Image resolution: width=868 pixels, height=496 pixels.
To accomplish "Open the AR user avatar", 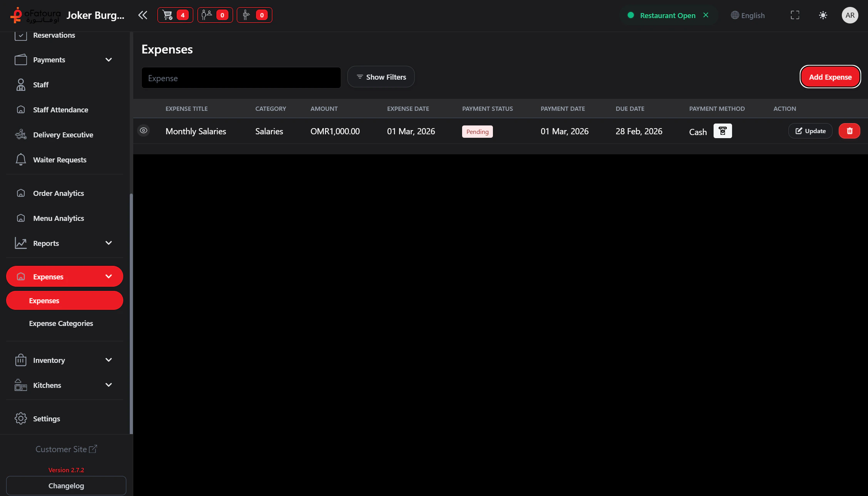I will (x=850, y=15).
